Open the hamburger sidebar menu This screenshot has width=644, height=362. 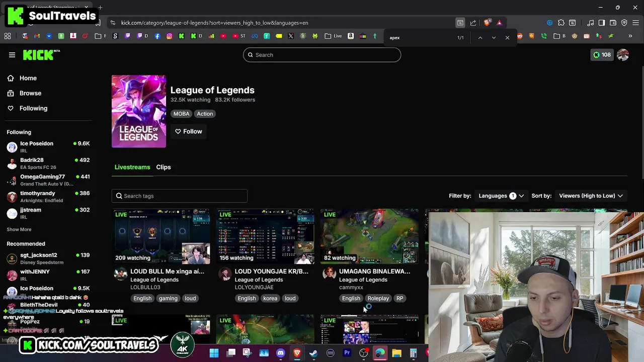click(x=12, y=55)
